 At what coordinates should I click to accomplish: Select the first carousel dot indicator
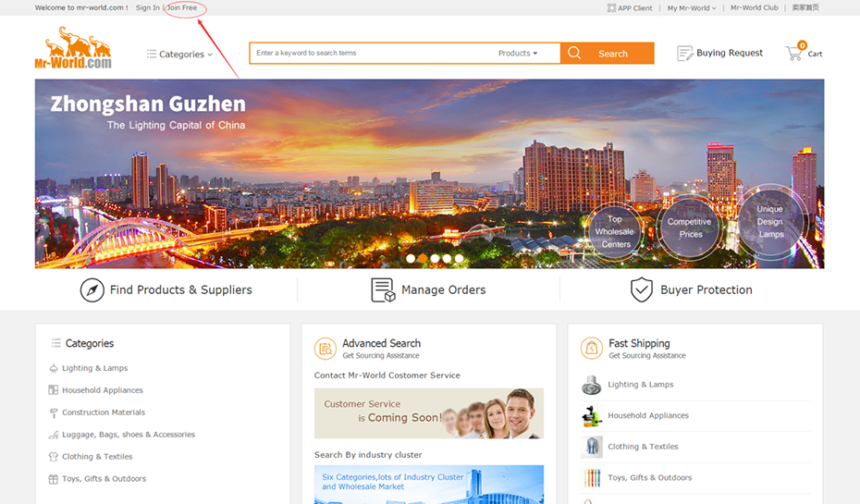click(x=411, y=259)
